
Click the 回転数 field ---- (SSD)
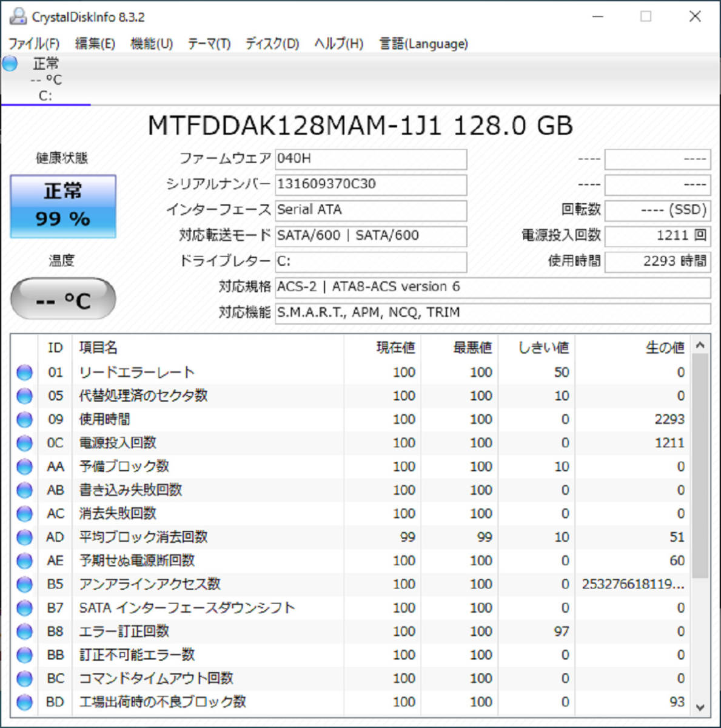pos(658,210)
